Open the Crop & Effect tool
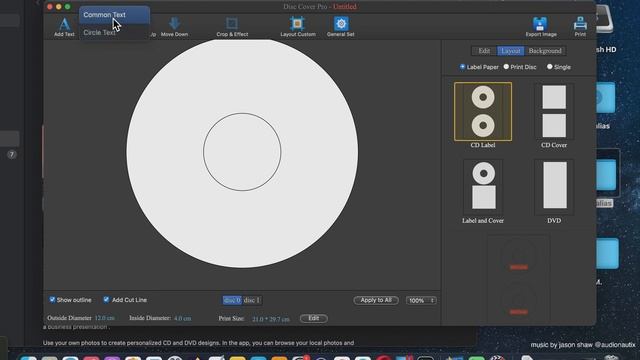This screenshot has width=640, height=360. (x=232, y=27)
